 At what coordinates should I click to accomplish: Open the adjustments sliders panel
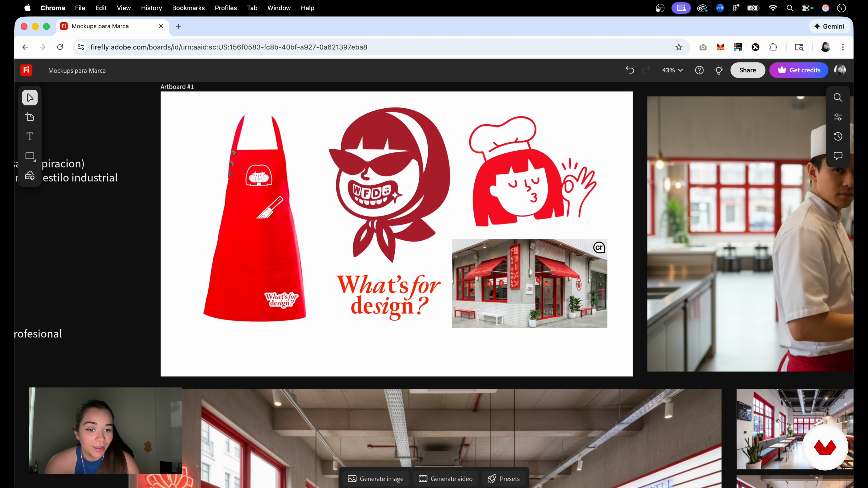click(838, 117)
